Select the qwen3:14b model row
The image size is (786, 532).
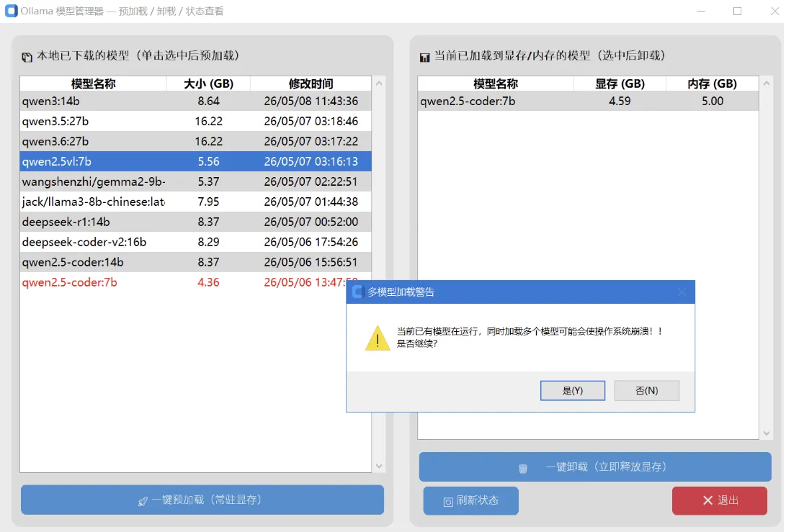click(x=196, y=102)
